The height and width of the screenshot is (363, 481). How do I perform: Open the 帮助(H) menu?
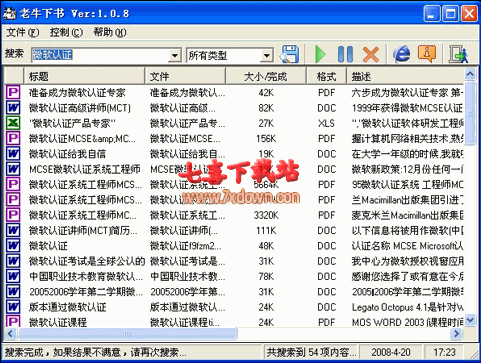coord(110,33)
